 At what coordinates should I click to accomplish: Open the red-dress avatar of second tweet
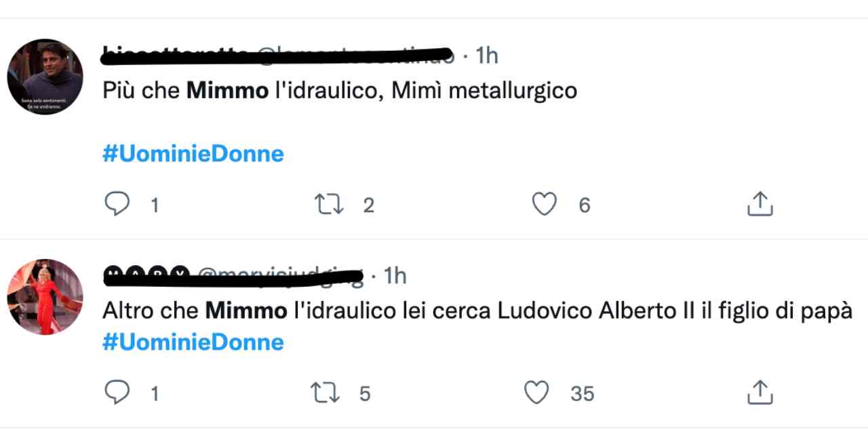[45, 297]
